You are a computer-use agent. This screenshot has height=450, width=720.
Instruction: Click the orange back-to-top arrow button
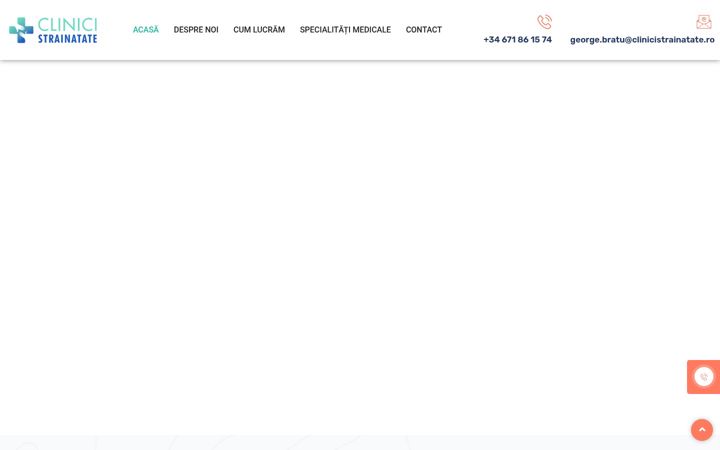[702, 430]
